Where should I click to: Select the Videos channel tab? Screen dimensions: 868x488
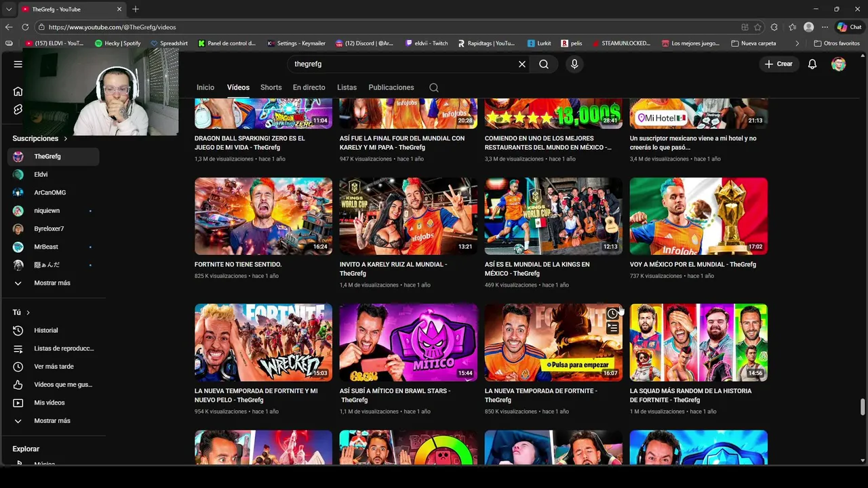(238, 87)
